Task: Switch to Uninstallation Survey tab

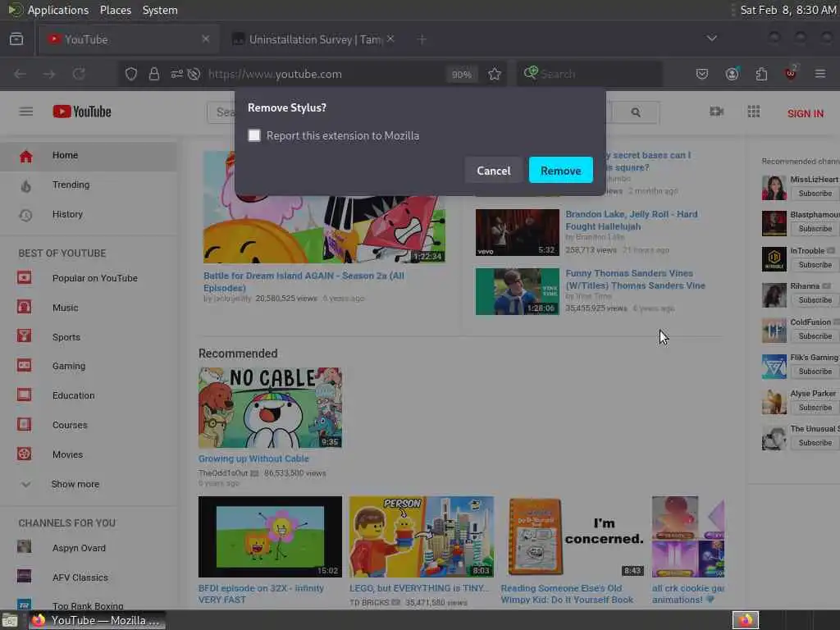Action: point(314,39)
